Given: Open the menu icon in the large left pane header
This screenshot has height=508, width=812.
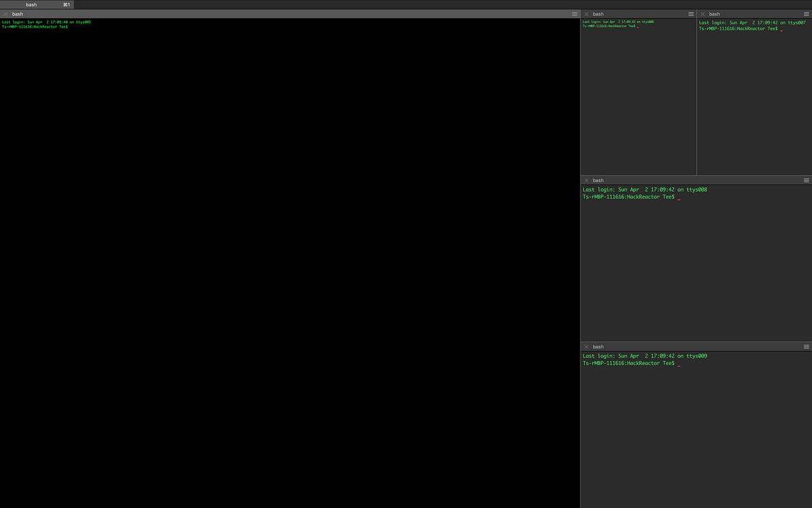Looking at the screenshot, I should pyautogui.click(x=574, y=14).
